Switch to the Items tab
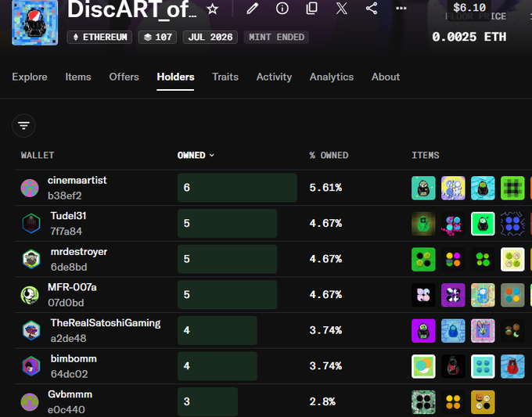Screen dimensions: 532x417 pos(78,77)
